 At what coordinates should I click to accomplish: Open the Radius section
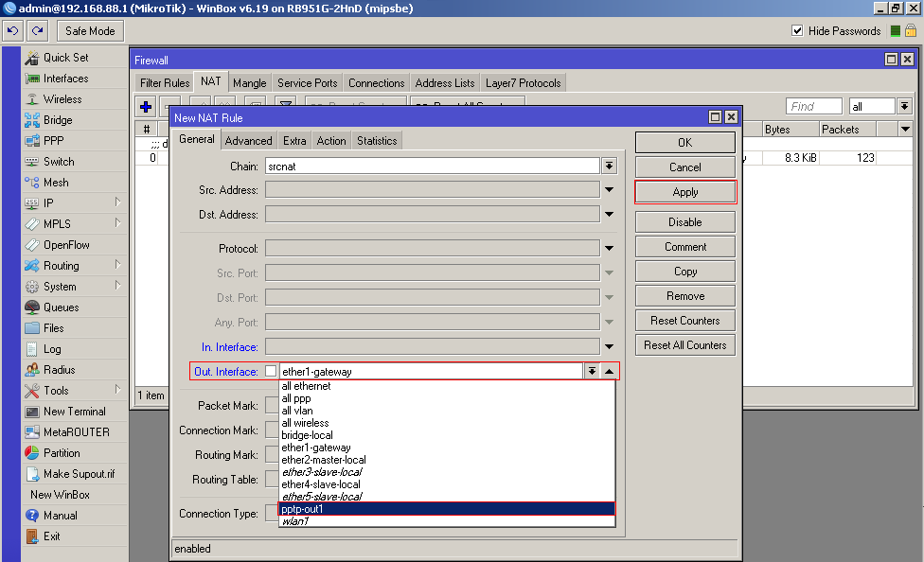point(59,370)
